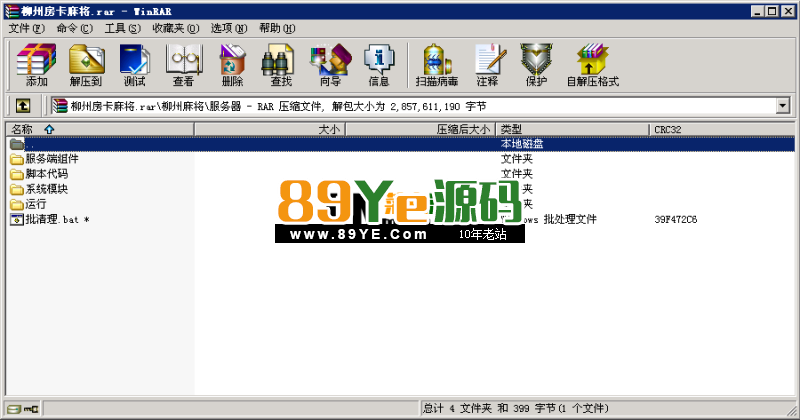Open the File (文件) menu
Screen dimensions: 800x420
(26, 28)
